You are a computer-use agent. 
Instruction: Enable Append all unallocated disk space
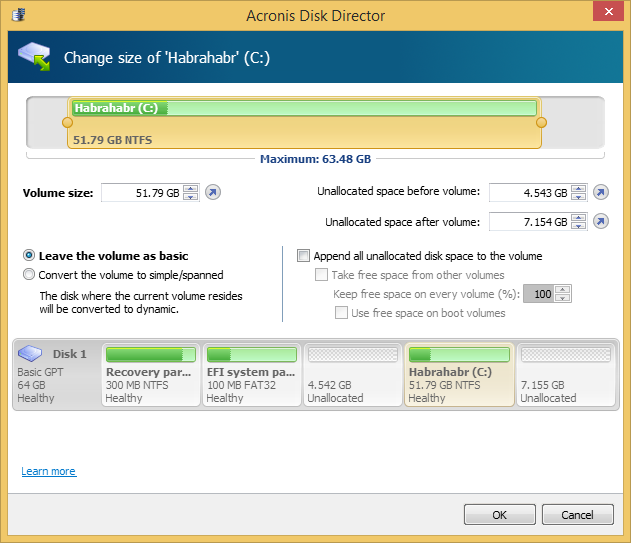304,256
